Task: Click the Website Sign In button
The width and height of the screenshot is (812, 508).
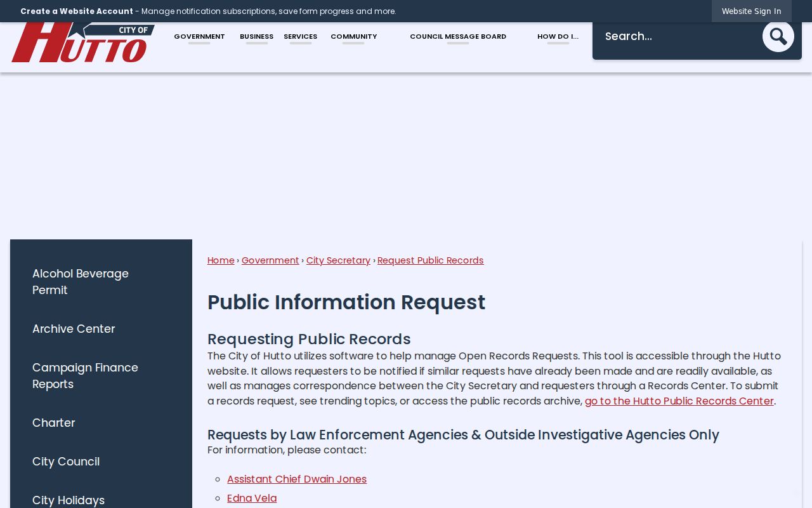Action: pyautogui.click(x=751, y=11)
